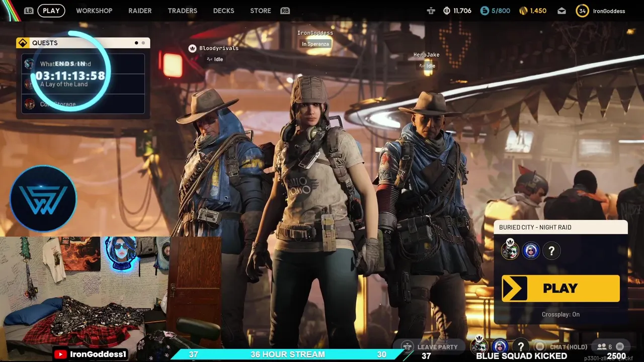The height and width of the screenshot is (362, 644).
Task: Click the question mark slot in raid panel
Action: pyautogui.click(x=551, y=250)
